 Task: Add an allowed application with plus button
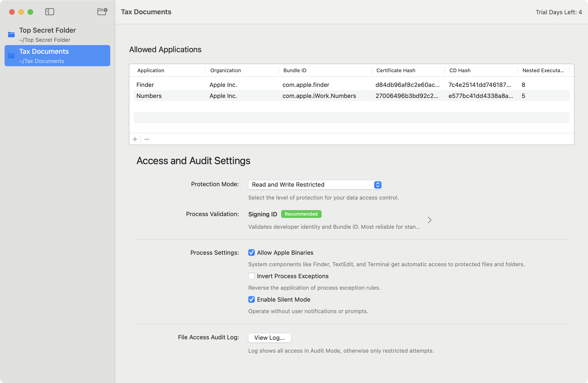click(x=135, y=139)
